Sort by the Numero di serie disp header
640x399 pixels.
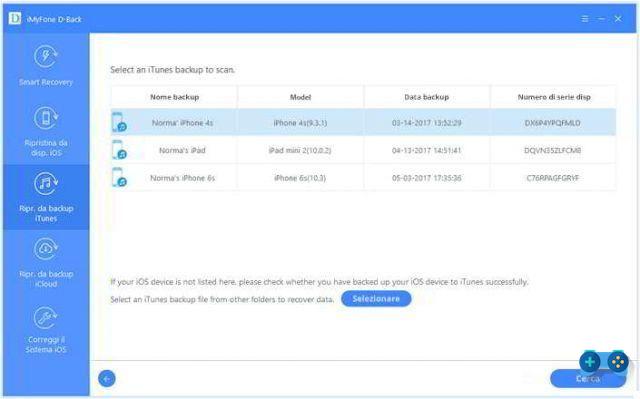pyautogui.click(x=554, y=97)
